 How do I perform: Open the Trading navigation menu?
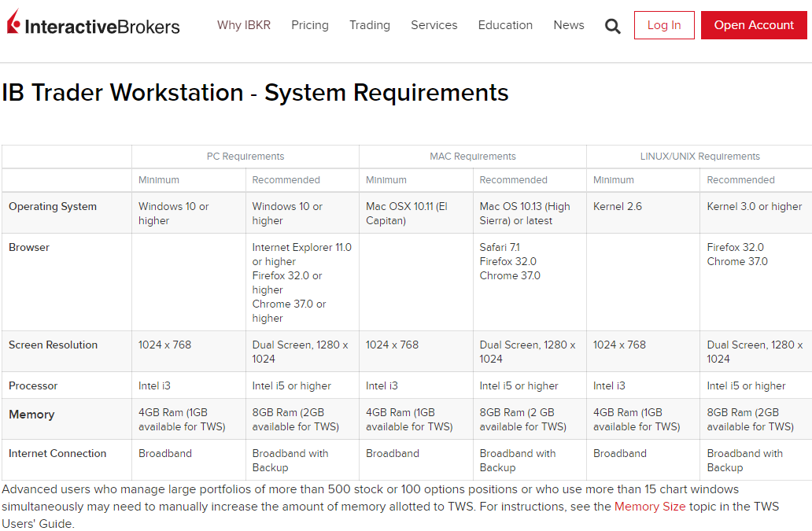coord(370,25)
